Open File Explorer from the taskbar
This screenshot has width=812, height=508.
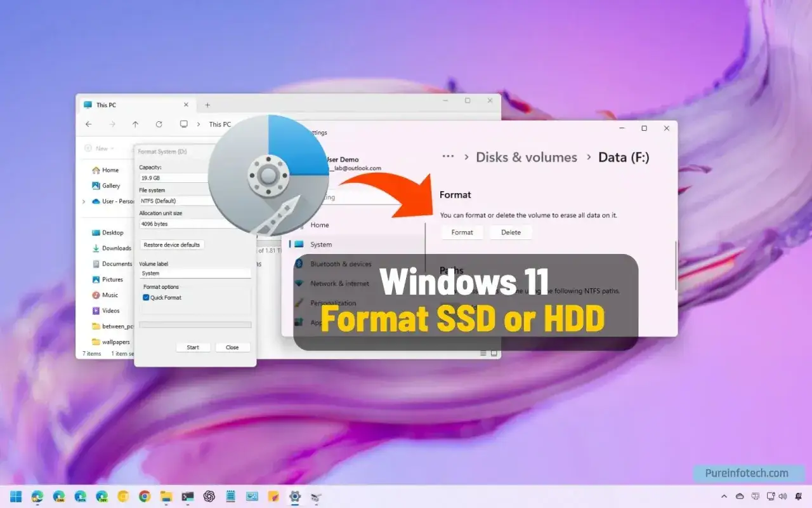pyautogui.click(x=166, y=497)
